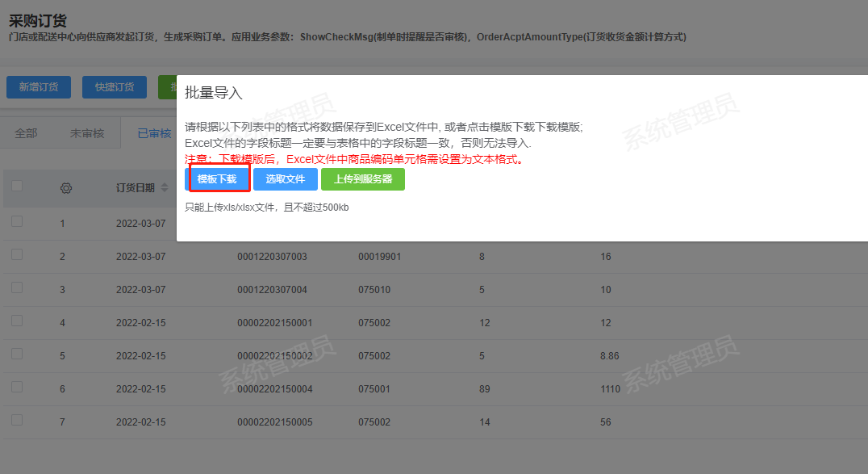Check the checkbox for row 6
The height and width of the screenshot is (474, 868).
click(x=17, y=387)
